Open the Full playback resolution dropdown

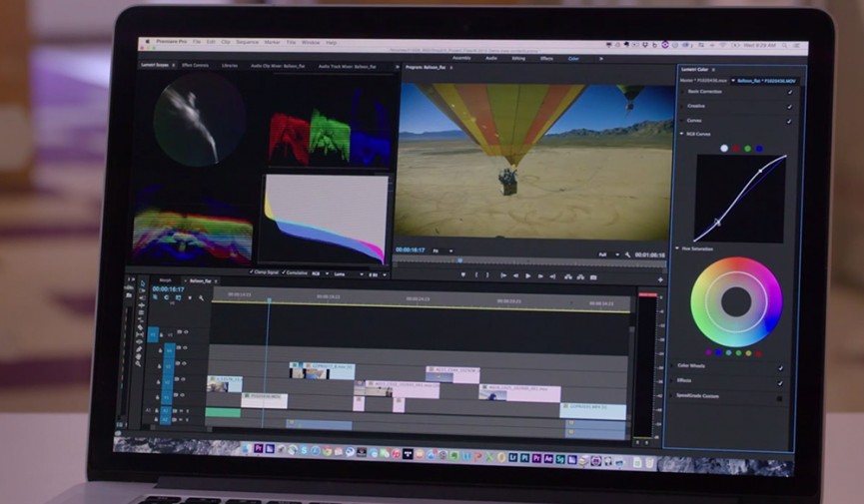coord(609,254)
